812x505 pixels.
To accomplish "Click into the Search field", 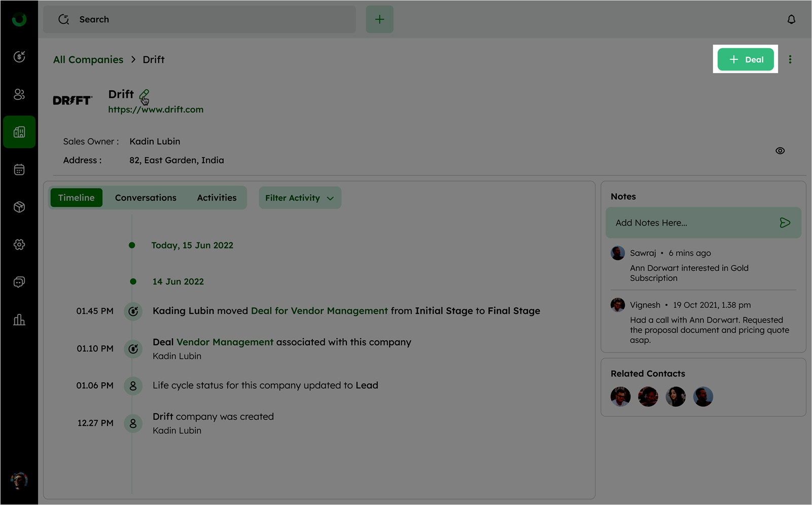I will 199,19.
